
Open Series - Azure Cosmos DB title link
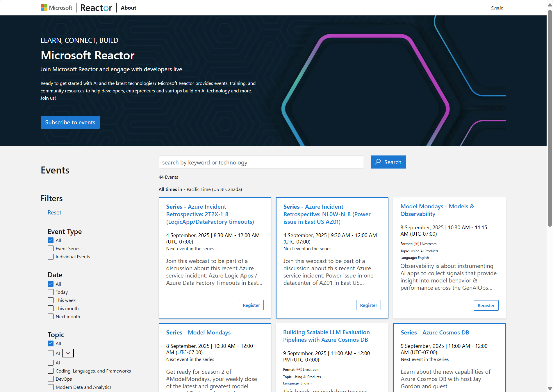tap(435, 332)
